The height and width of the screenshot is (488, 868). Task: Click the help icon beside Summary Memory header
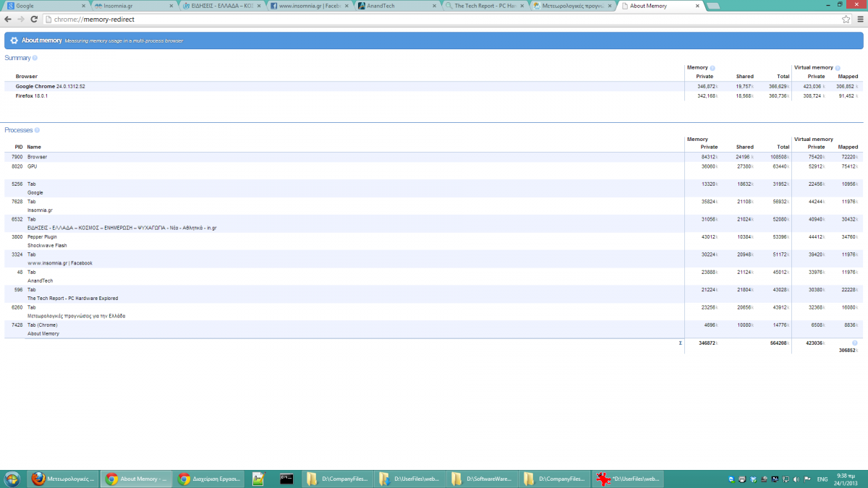712,67
